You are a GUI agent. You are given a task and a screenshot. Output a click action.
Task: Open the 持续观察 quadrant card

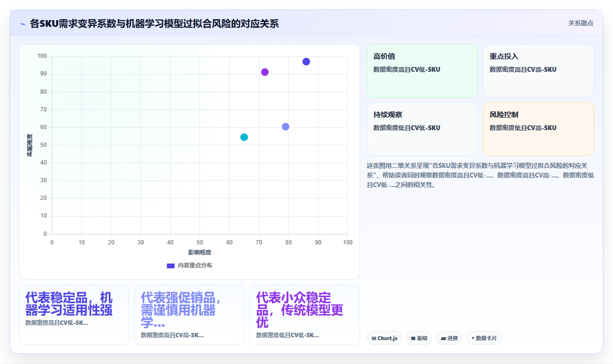click(x=422, y=129)
